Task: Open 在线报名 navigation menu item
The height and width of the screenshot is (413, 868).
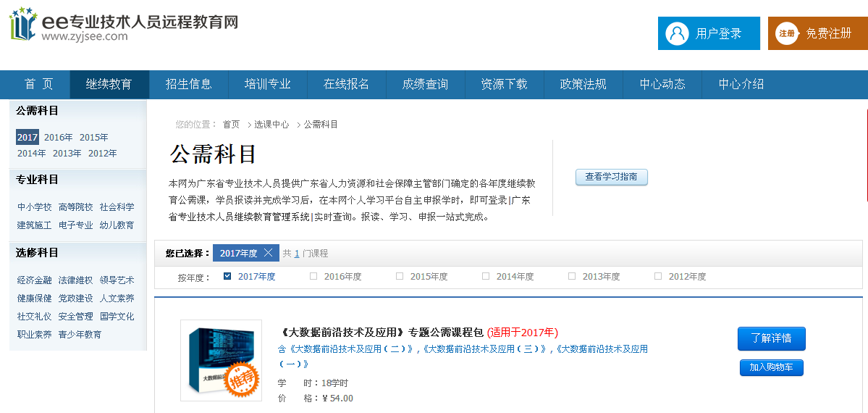Action: click(346, 84)
